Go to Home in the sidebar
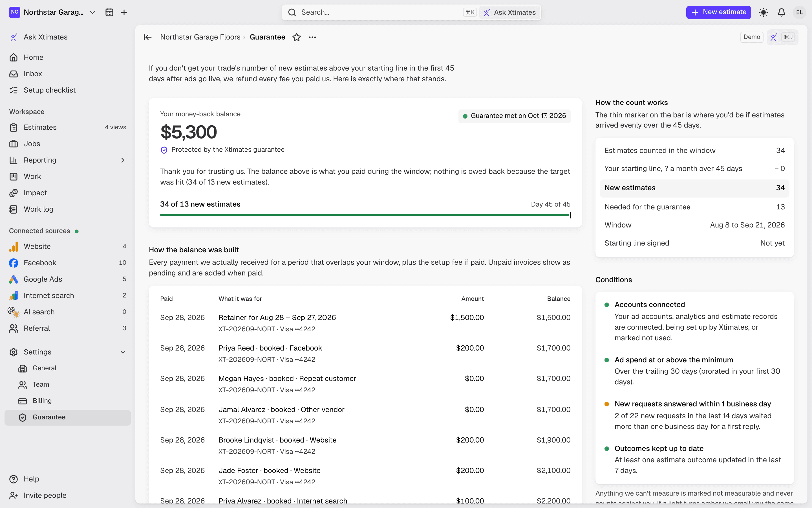Image resolution: width=812 pixels, height=508 pixels. tap(67, 58)
